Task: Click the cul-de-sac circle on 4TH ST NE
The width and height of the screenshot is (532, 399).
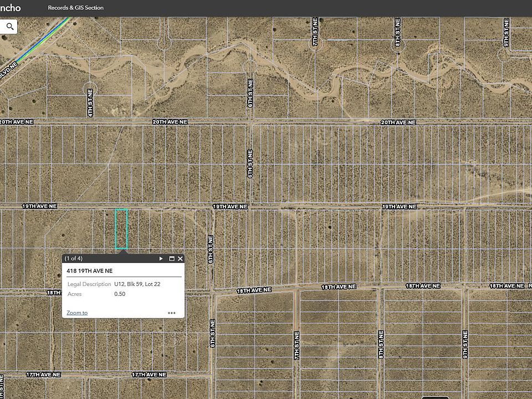Action: click(90, 89)
